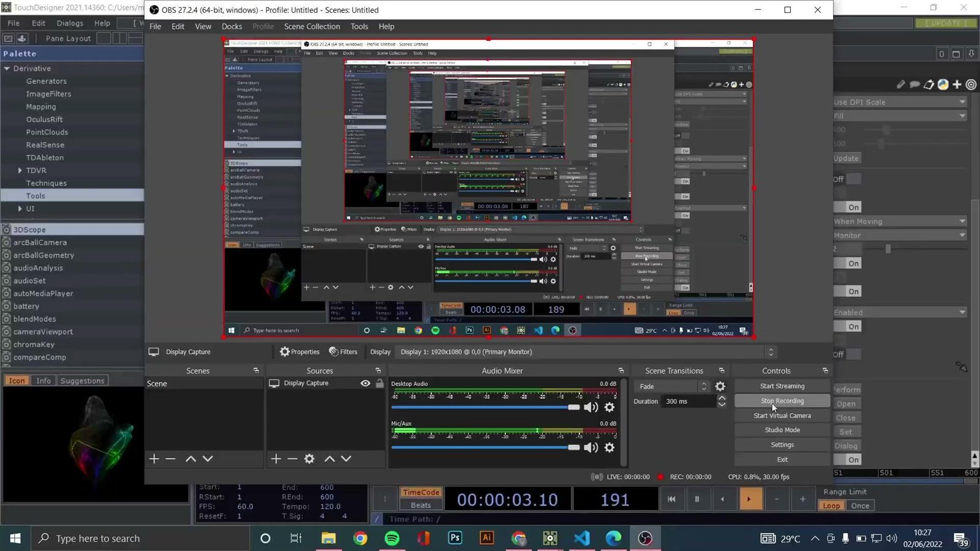Expand the TDVR palette folder

click(x=20, y=170)
